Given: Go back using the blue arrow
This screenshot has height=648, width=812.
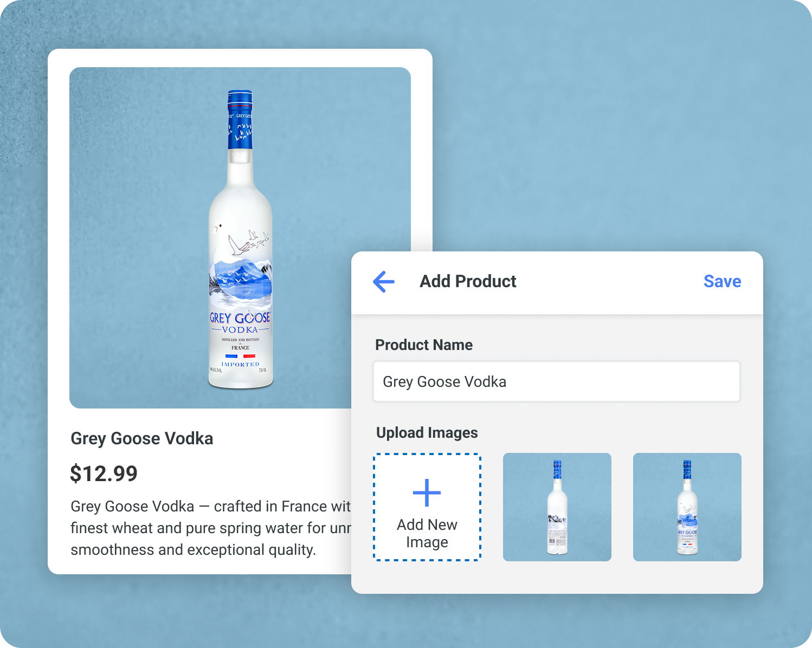Looking at the screenshot, I should point(384,282).
